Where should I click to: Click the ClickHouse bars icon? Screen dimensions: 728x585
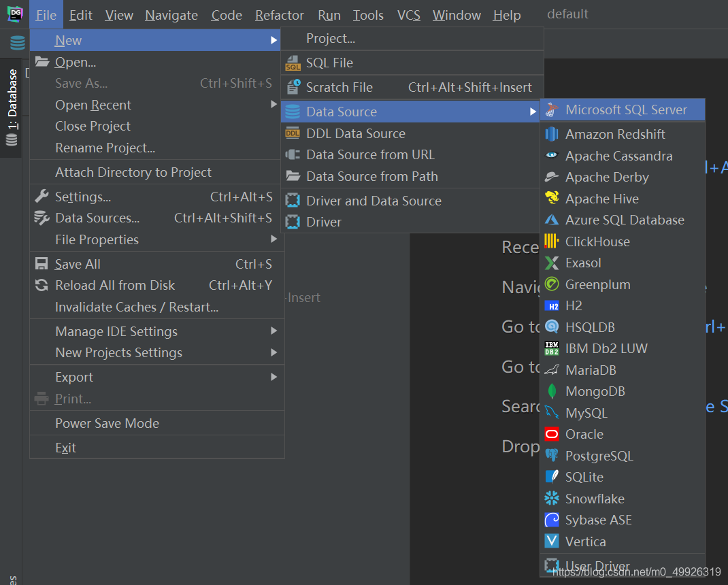click(552, 241)
